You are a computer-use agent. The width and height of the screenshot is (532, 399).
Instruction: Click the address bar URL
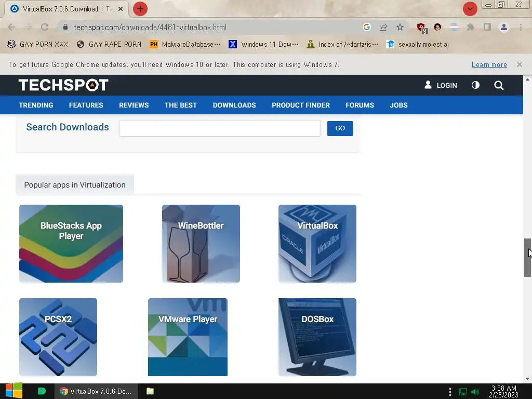click(x=150, y=28)
